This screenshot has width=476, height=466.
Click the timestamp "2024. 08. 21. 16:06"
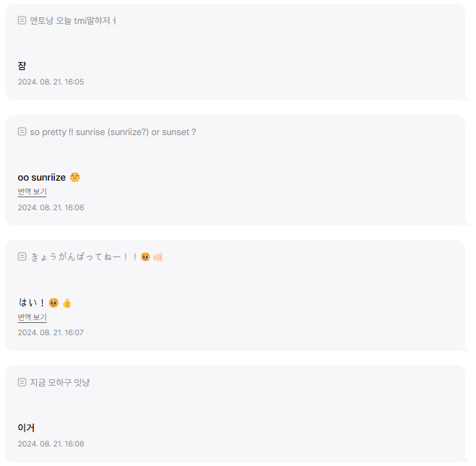click(51, 207)
